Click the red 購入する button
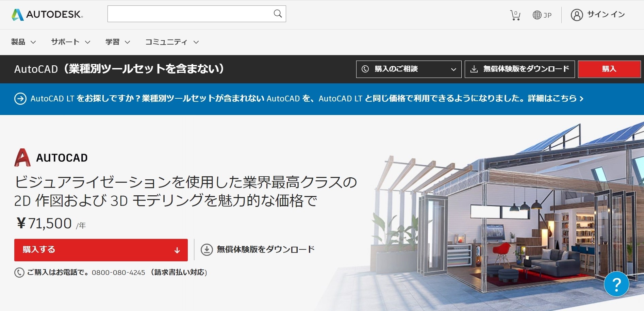The image size is (644, 311). point(101,250)
